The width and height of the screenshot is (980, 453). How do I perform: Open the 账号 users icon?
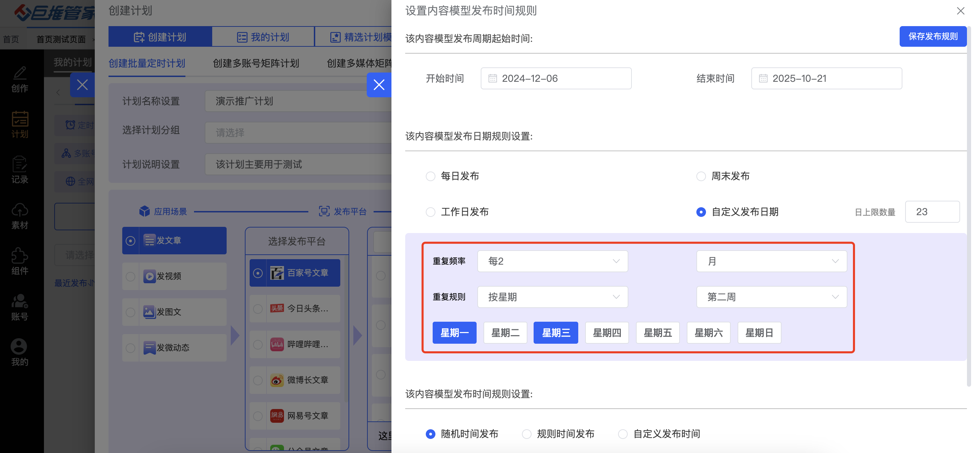pos(20,301)
